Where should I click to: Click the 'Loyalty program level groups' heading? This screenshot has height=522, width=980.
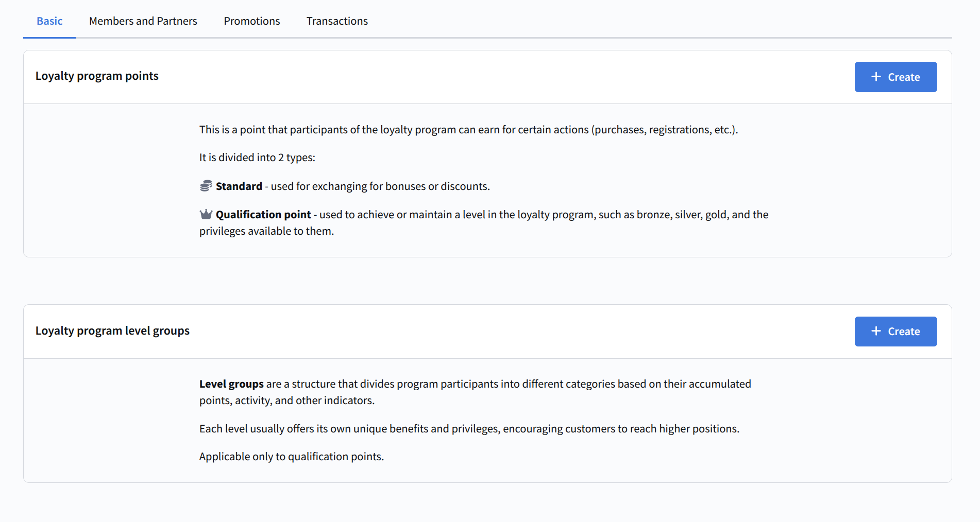pyautogui.click(x=112, y=330)
